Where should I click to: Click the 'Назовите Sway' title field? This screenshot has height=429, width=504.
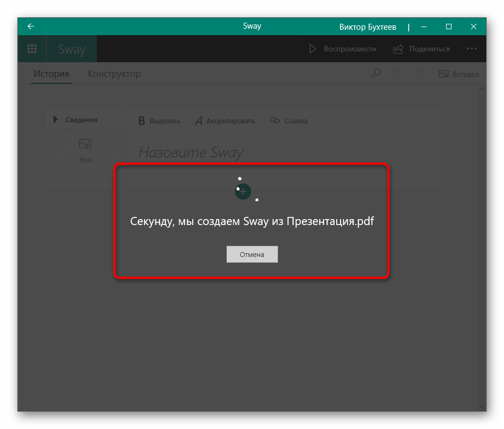pyautogui.click(x=191, y=153)
